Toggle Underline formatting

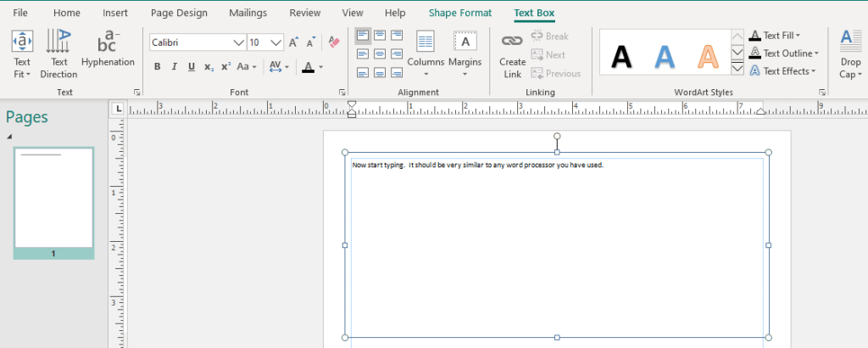pyautogui.click(x=192, y=66)
